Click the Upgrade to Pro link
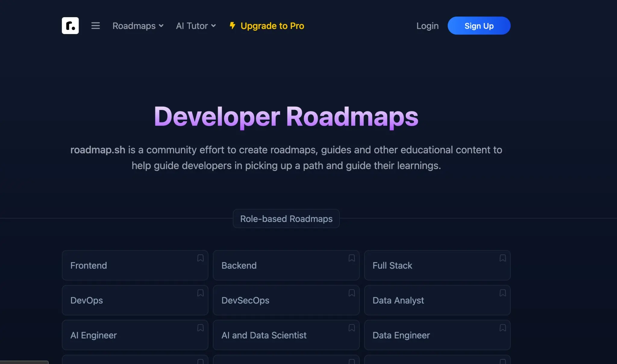Image resolution: width=617 pixels, height=364 pixels. click(x=267, y=26)
